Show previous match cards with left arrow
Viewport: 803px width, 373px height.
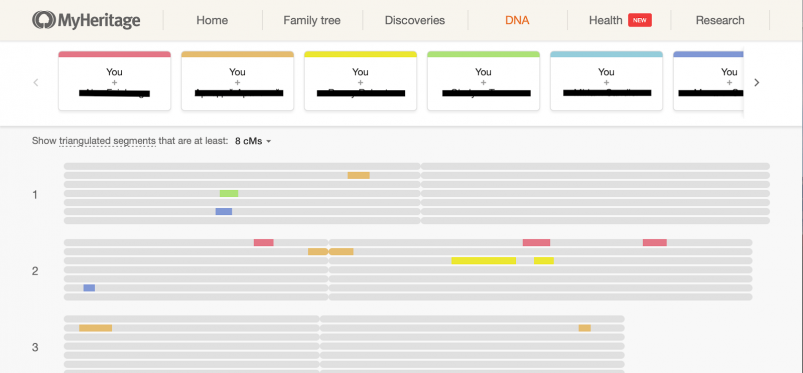pos(36,82)
